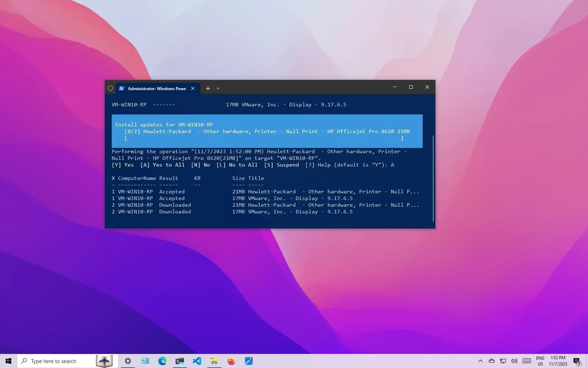Open the Photos app from the taskbar
The image size is (588, 368).
click(x=249, y=361)
